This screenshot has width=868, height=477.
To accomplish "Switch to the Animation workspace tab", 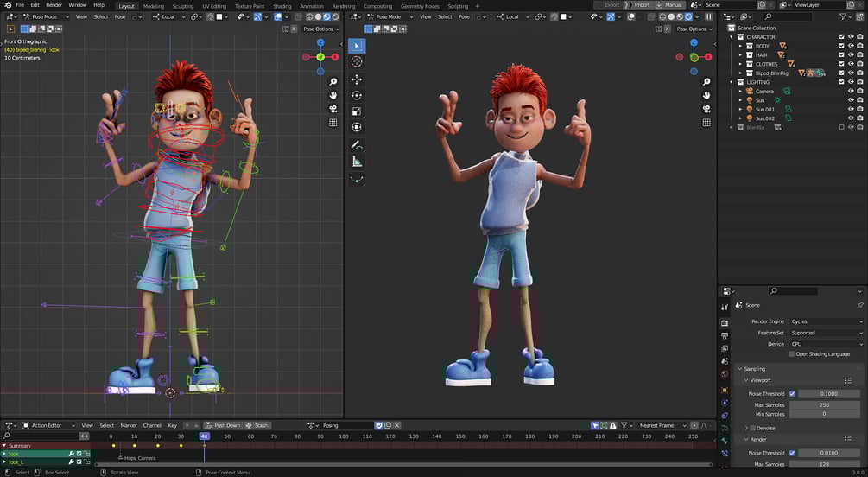I will (x=312, y=6).
